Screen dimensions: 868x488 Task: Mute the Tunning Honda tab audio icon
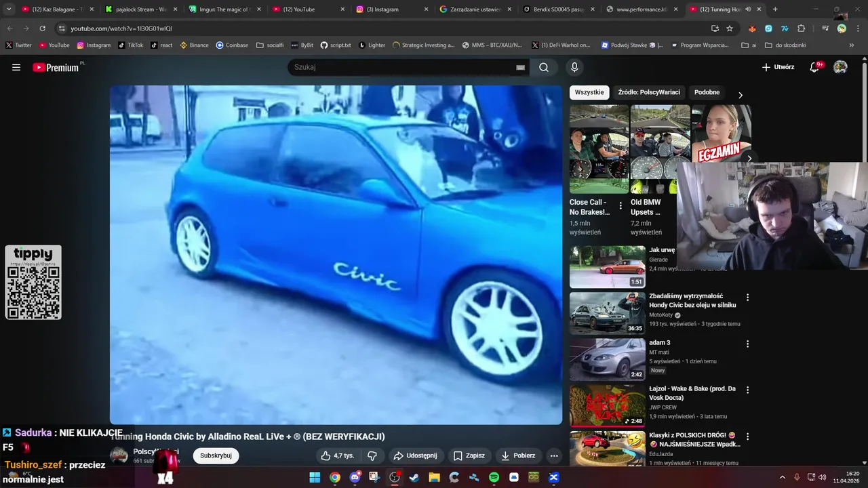pyautogui.click(x=748, y=9)
